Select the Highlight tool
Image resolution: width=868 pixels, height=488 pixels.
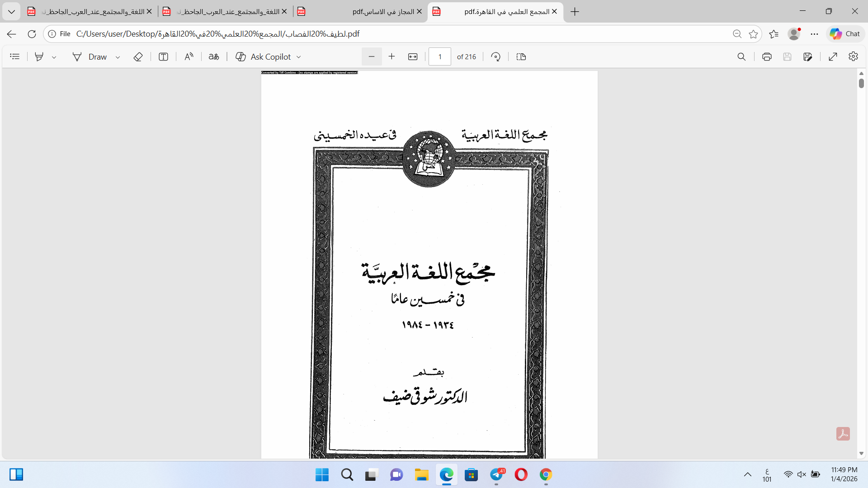[x=39, y=56]
